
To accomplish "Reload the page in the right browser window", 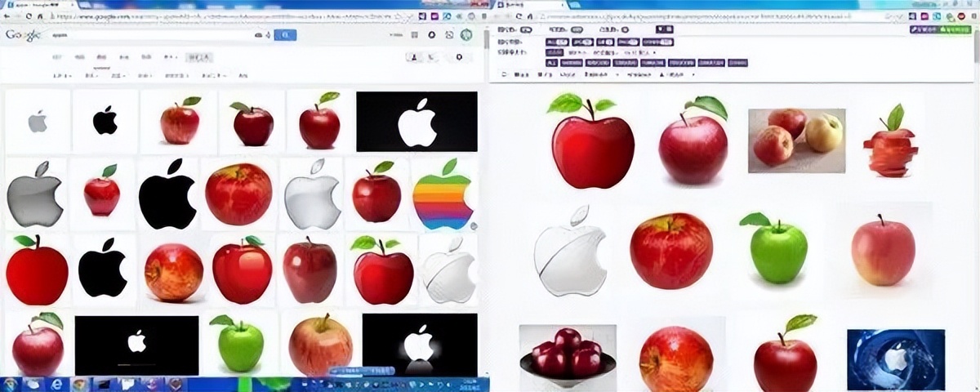I will [x=519, y=16].
